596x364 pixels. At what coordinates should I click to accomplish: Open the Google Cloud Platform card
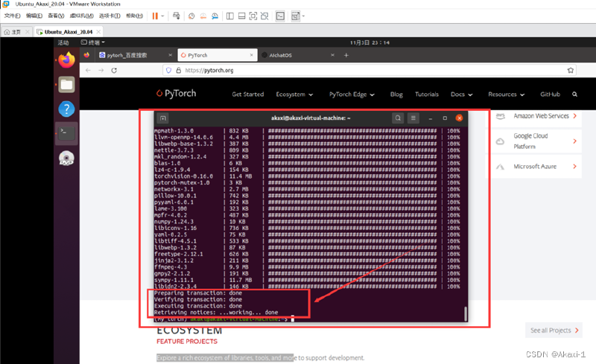pyautogui.click(x=536, y=141)
